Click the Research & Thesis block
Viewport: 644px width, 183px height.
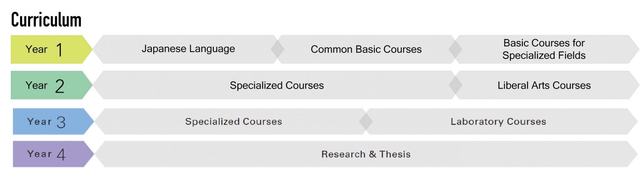click(366, 154)
